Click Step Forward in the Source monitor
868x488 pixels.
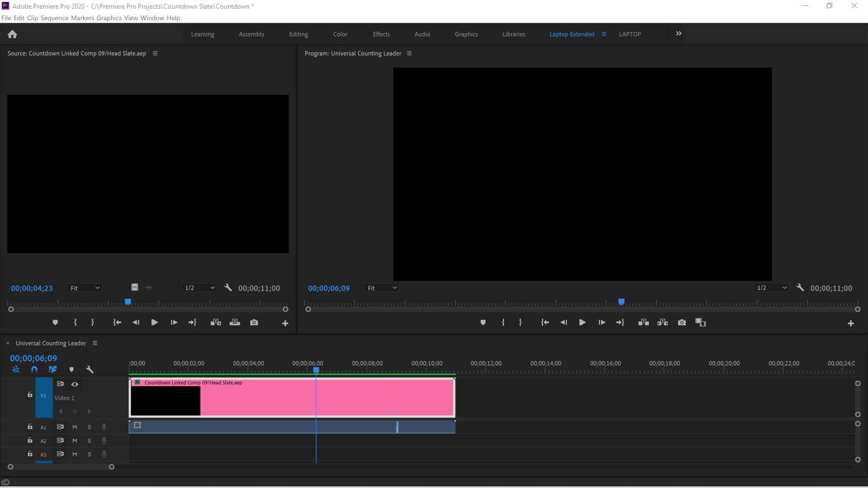(x=173, y=322)
